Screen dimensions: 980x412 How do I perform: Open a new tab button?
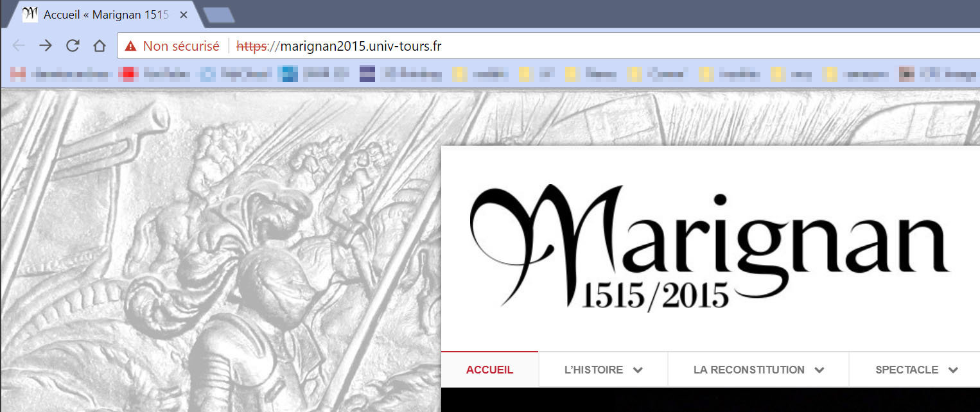click(219, 15)
